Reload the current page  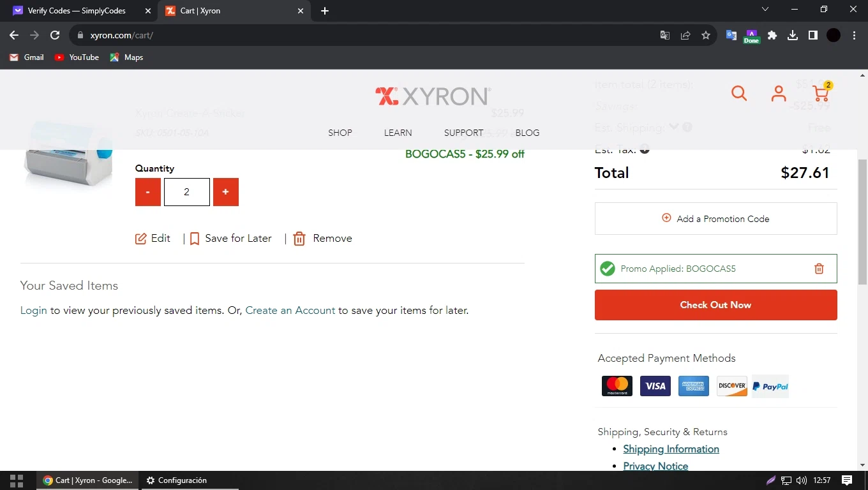point(55,35)
